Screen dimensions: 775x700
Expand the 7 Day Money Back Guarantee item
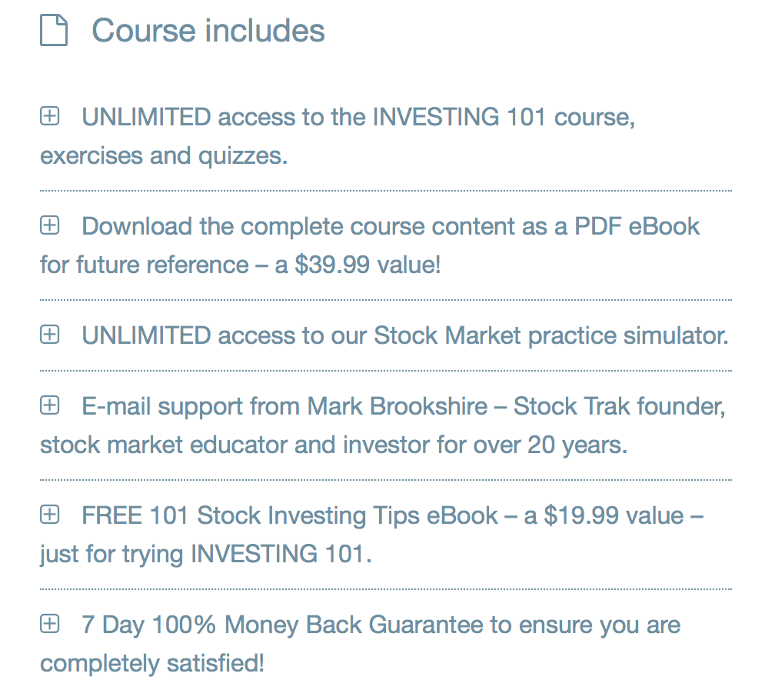[x=49, y=624]
